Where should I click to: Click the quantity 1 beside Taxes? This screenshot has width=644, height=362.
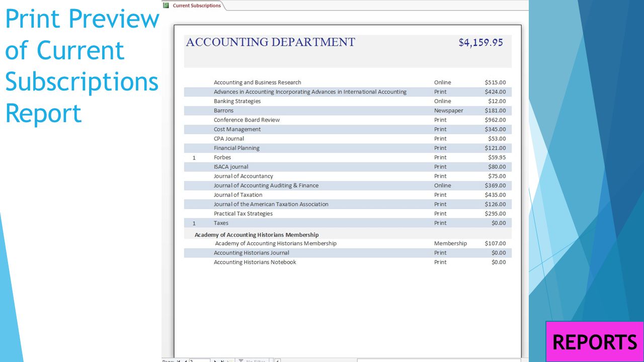point(194,223)
